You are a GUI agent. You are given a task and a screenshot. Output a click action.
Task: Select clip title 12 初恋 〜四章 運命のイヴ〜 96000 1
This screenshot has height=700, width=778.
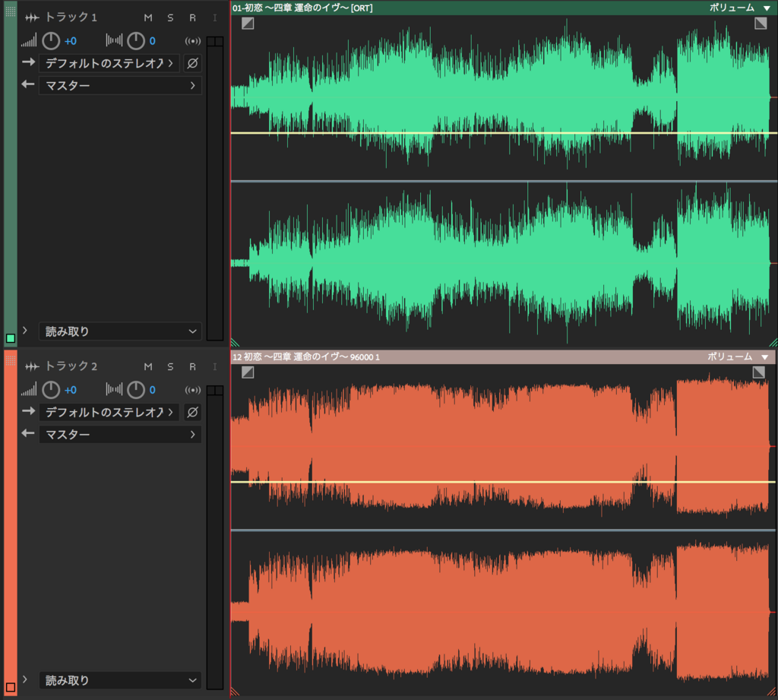click(x=306, y=357)
